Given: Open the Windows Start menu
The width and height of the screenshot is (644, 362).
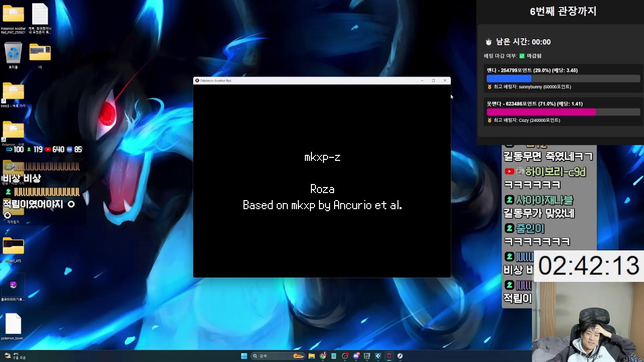Looking at the screenshot, I should click(x=244, y=356).
